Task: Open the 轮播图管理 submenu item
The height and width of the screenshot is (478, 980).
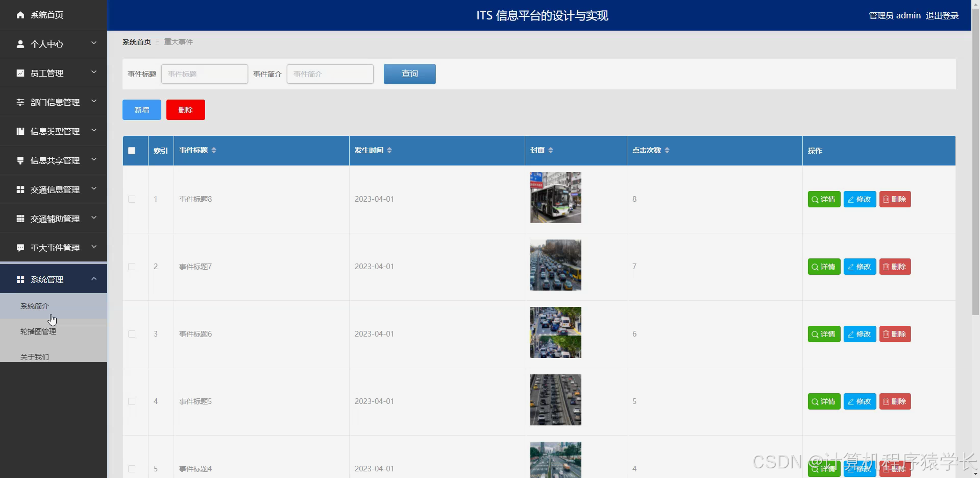Action: click(x=54, y=331)
